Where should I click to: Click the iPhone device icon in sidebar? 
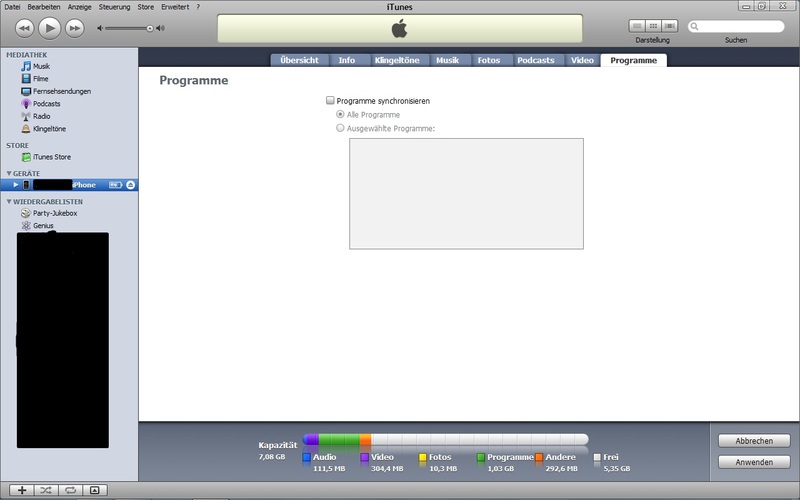pos(26,185)
